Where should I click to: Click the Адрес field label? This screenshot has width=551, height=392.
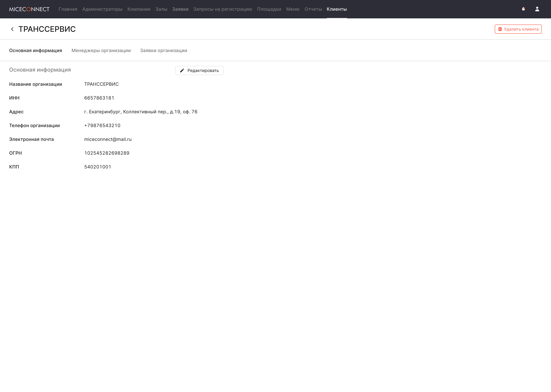[16, 112]
